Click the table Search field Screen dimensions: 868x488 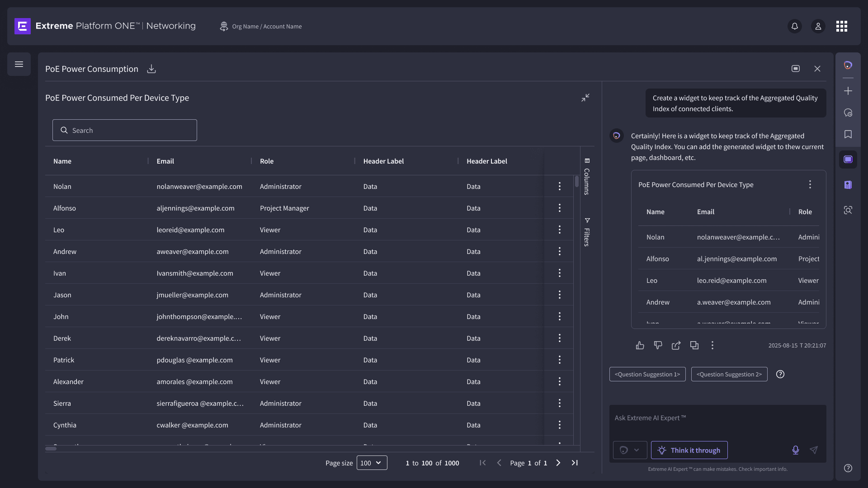[125, 130]
